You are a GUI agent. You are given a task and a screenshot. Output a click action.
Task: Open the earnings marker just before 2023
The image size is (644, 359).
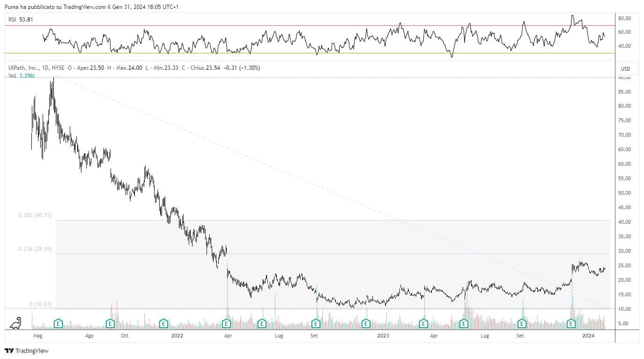click(365, 323)
